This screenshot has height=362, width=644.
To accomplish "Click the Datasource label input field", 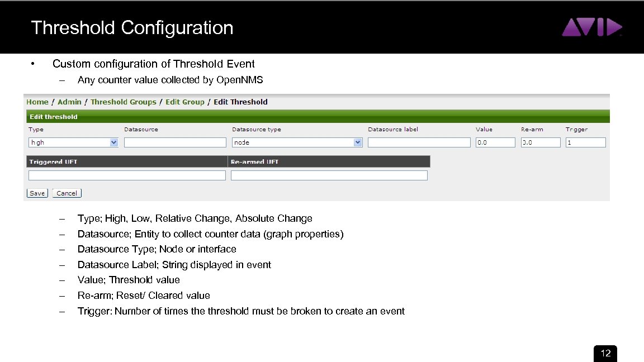I will 419,142.
